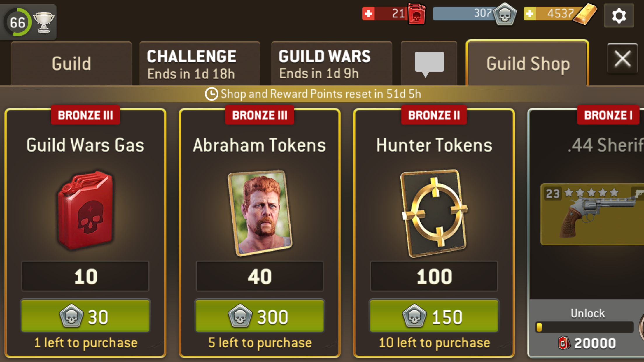Click the red plus to add gas
Screen dimensions: 644x362
pyautogui.click(x=369, y=14)
